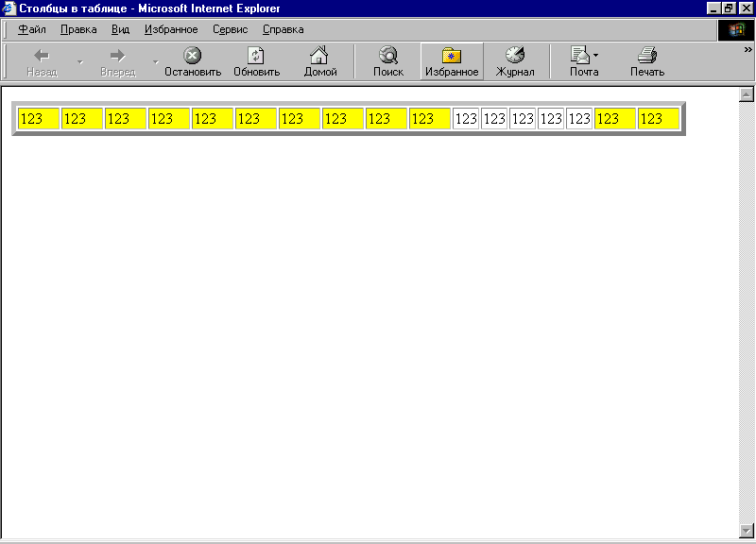756x544 pixels.
Task: Click the Назад back arrow icon
Action: click(x=42, y=56)
